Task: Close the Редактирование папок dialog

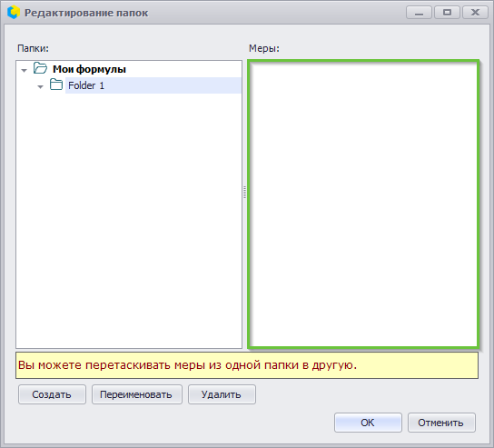Action: [475, 13]
